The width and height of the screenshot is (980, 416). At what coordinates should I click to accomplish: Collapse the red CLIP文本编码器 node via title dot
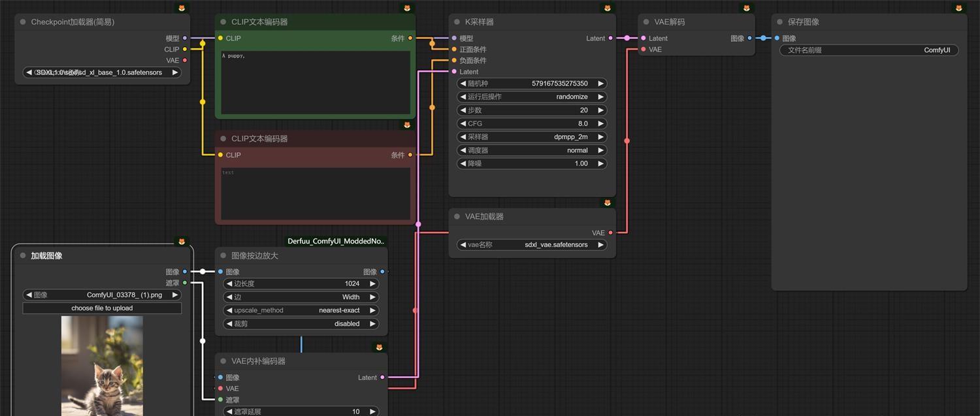223,138
